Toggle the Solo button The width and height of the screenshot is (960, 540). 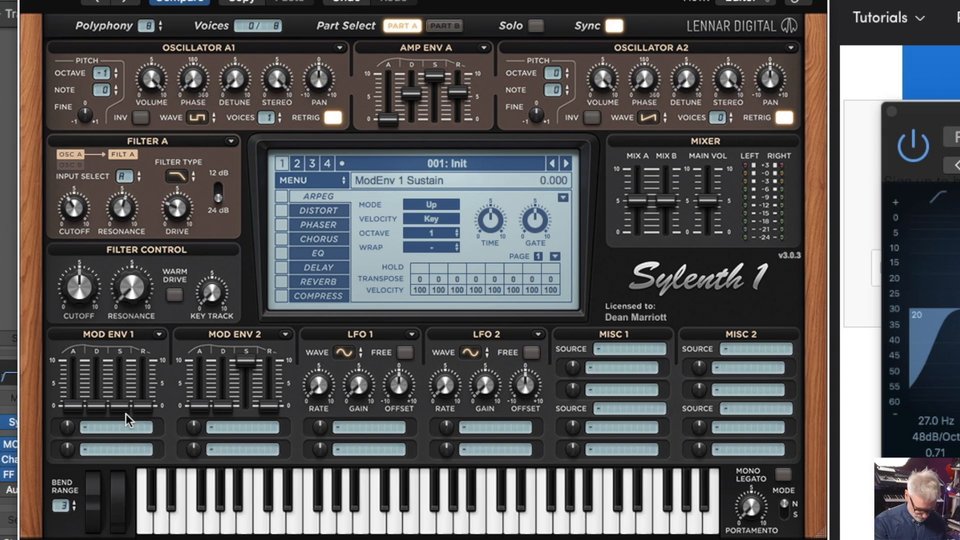click(536, 26)
